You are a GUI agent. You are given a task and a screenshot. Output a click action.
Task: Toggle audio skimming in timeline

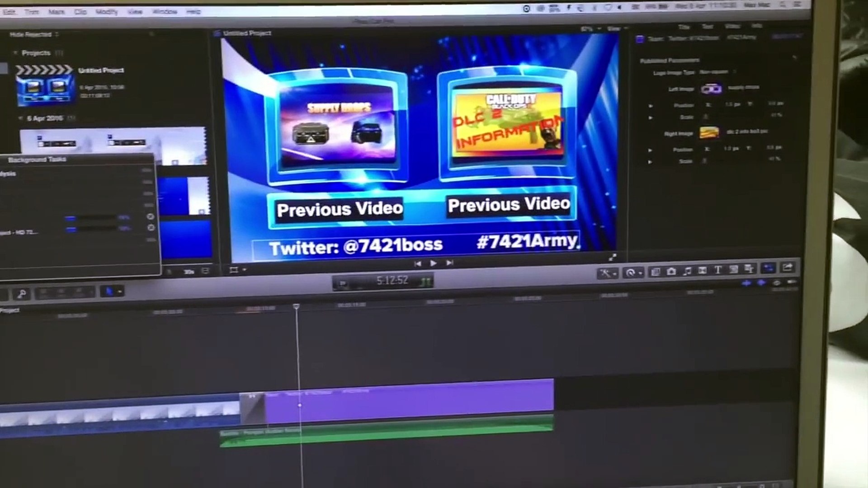pos(761,283)
